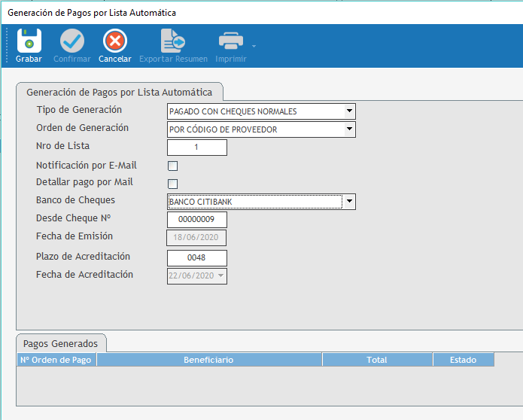Open the Orden de Generación dropdown
523x420 pixels.
[348, 129]
